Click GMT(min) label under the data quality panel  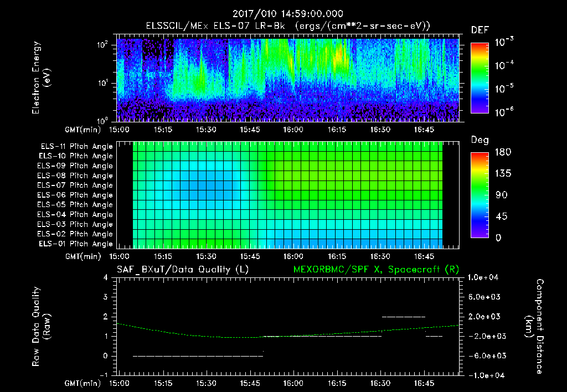pos(83,383)
